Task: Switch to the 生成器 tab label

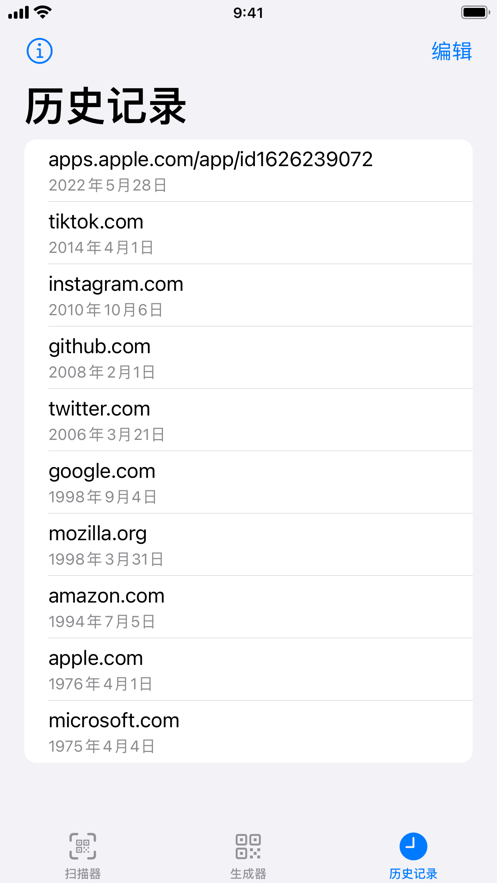Action: [x=248, y=874]
